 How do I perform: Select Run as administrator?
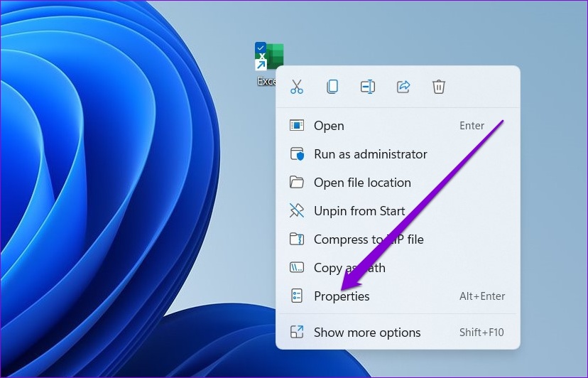tap(398, 154)
